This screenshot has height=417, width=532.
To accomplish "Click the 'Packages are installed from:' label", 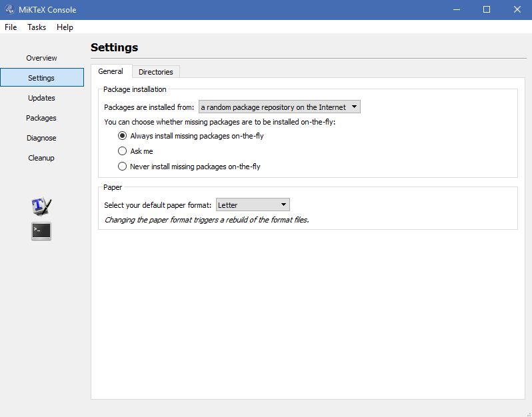I will tap(149, 107).
